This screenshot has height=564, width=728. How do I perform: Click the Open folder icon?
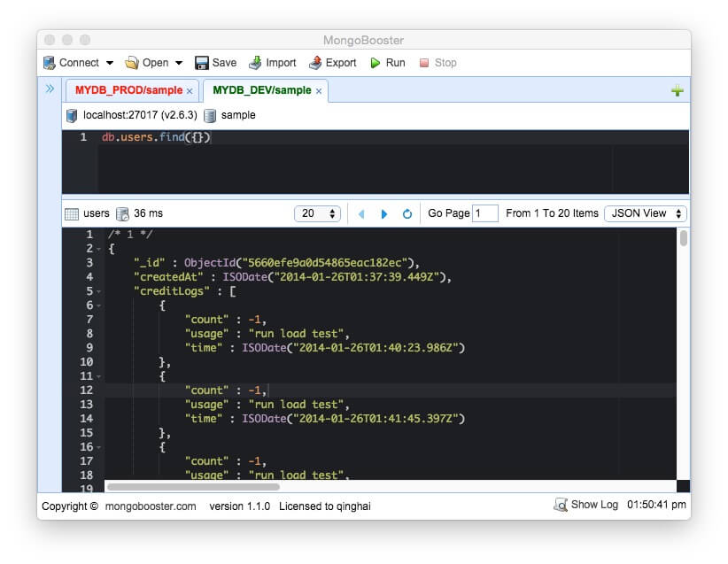coord(132,63)
